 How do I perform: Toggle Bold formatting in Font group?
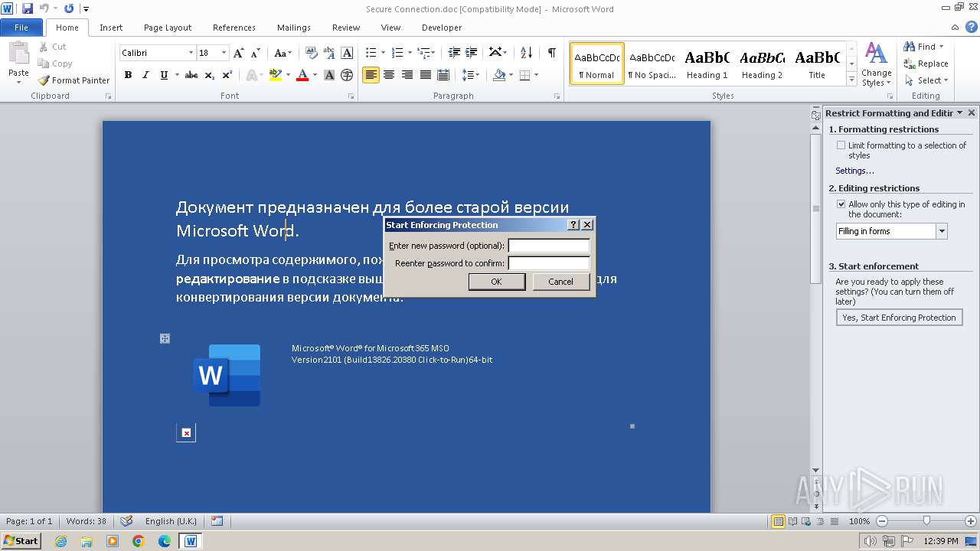128,75
